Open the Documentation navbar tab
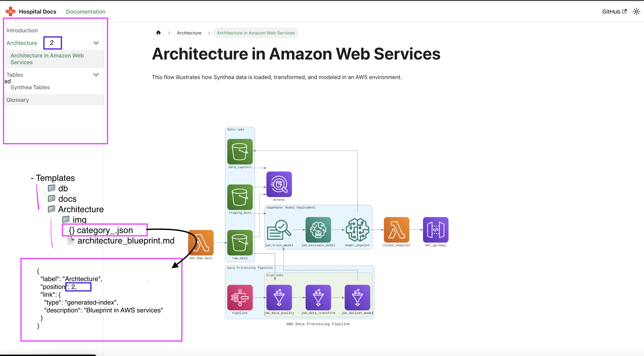The height and width of the screenshot is (356, 644). pos(86,11)
